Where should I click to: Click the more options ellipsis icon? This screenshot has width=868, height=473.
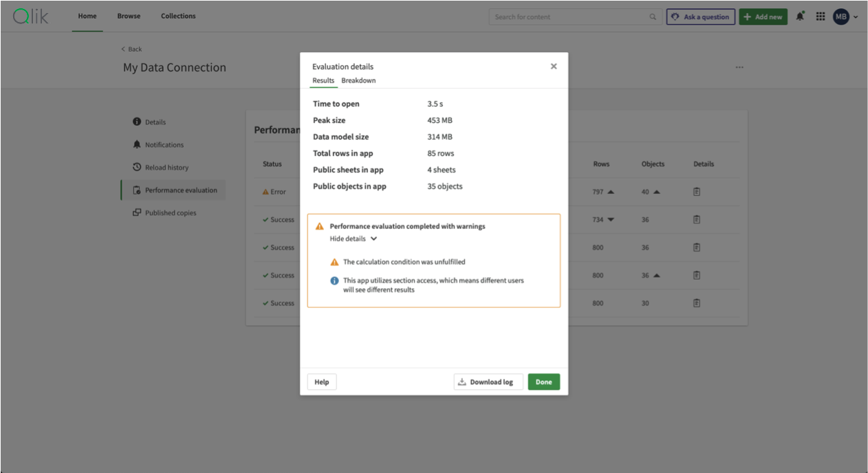739,67
